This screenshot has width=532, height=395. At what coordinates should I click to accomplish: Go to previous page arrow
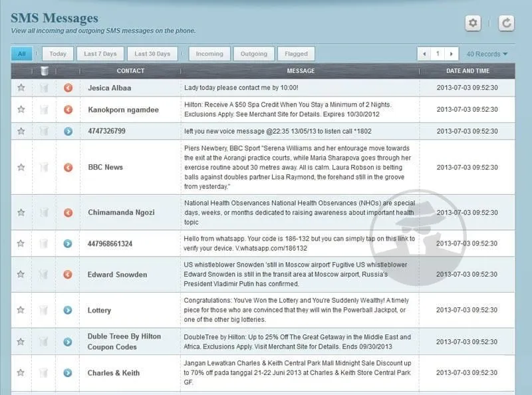(x=424, y=54)
